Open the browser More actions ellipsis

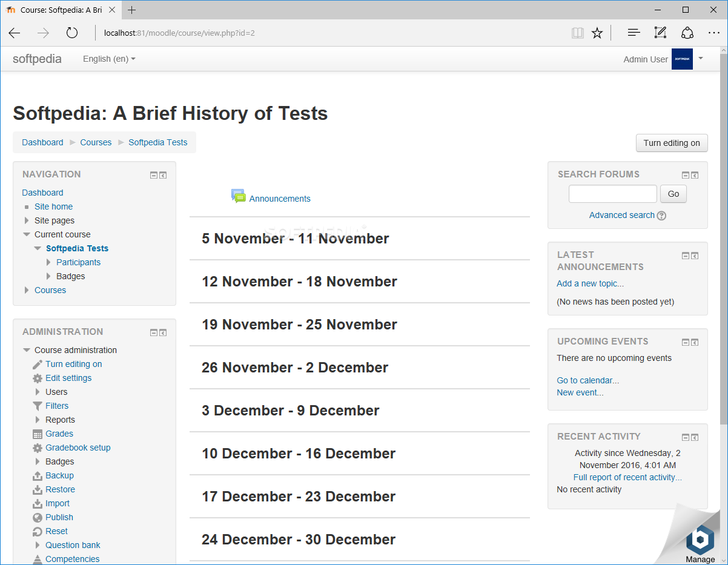pos(713,33)
